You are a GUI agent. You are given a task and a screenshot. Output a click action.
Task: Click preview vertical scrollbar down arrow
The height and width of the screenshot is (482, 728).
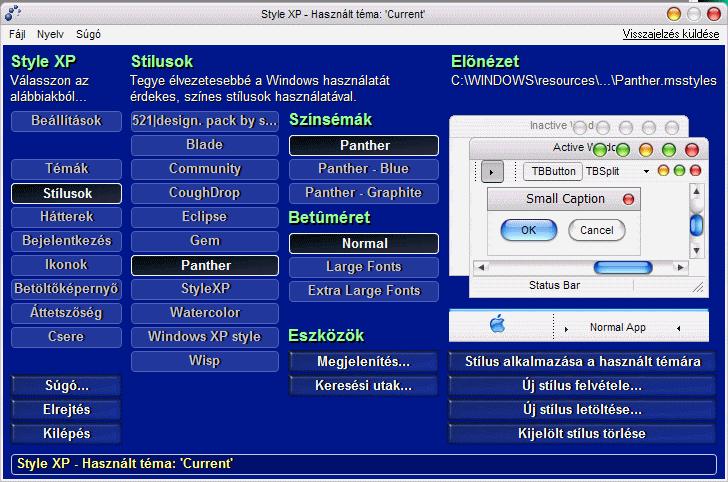(x=696, y=251)
